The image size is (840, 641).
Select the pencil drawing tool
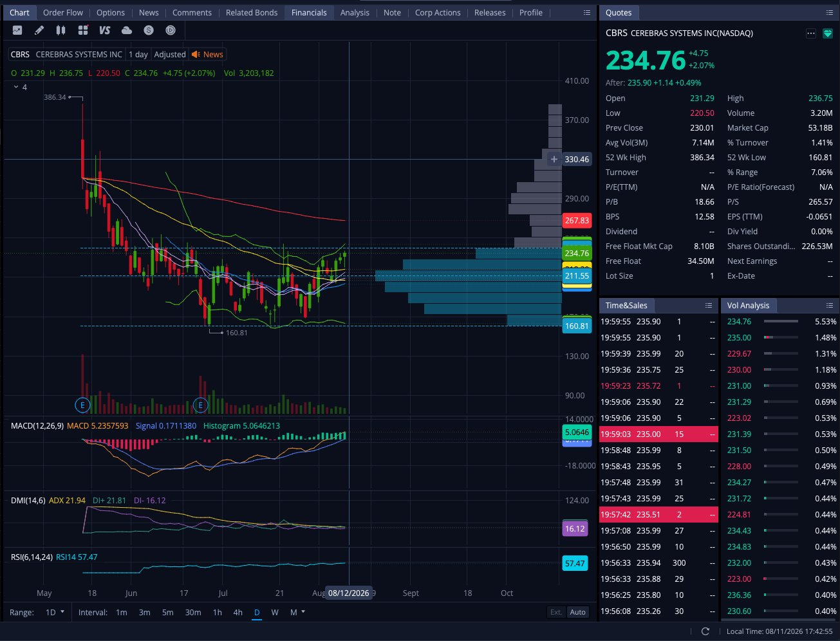coord(39,30)
